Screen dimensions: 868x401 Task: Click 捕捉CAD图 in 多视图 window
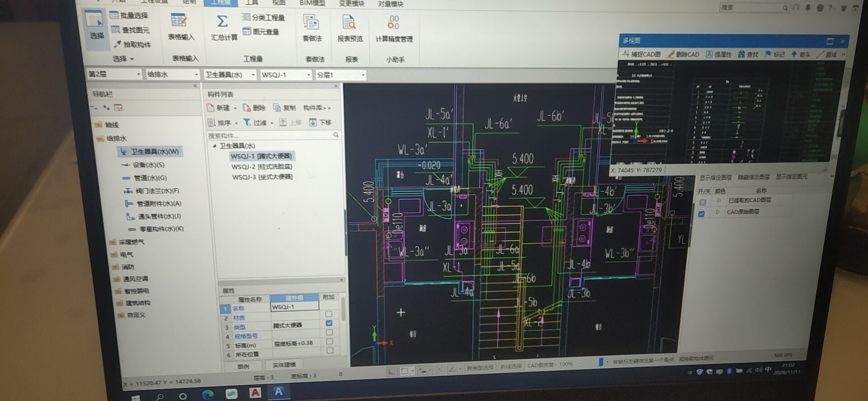click(x=641, y=54)
